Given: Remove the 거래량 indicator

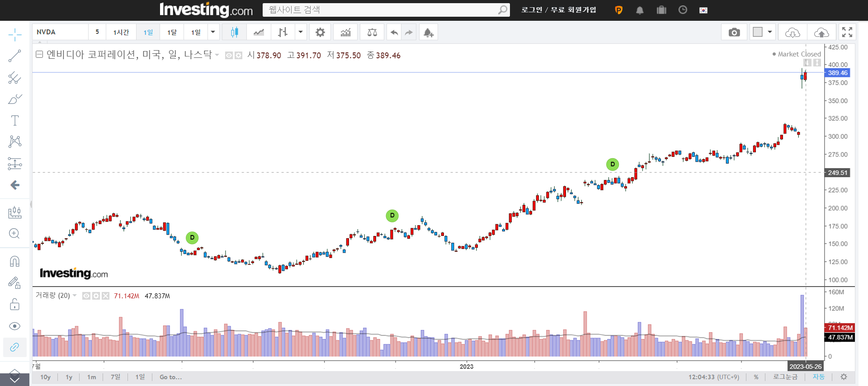Looking at the screenshot, I should [105, 296].
